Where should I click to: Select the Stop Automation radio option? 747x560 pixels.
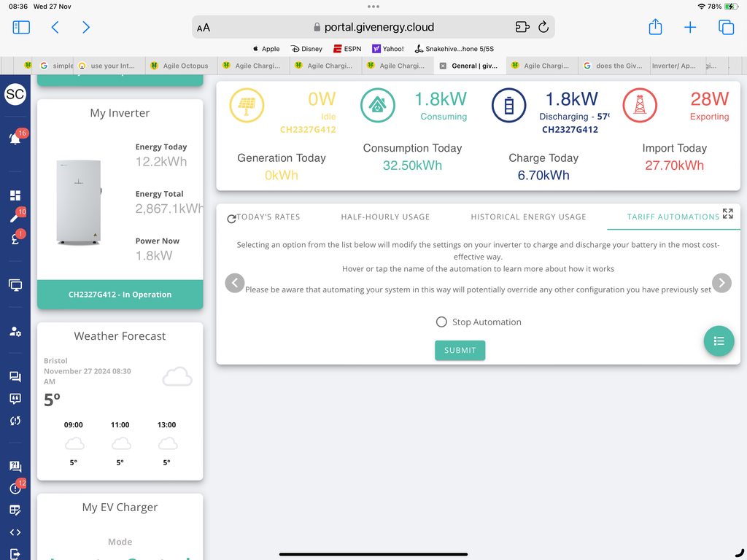pyautogui.click(x=441, y=322)
